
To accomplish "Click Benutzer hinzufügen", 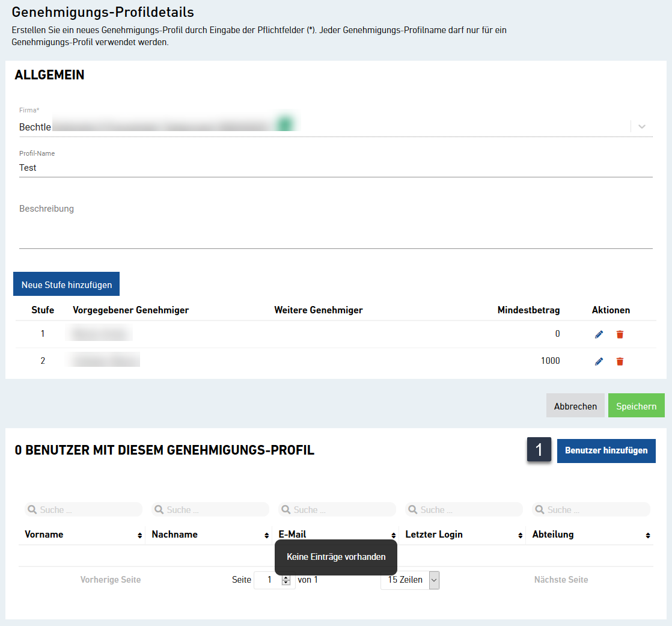I will coord(606,450).
